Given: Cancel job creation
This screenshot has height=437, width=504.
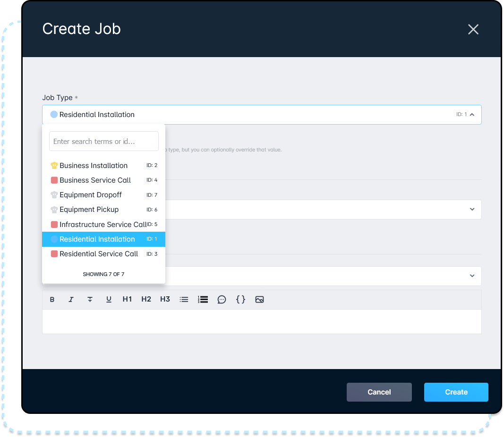Looking at the screenshot, I should pyautogui.click(x=379, y=392).
